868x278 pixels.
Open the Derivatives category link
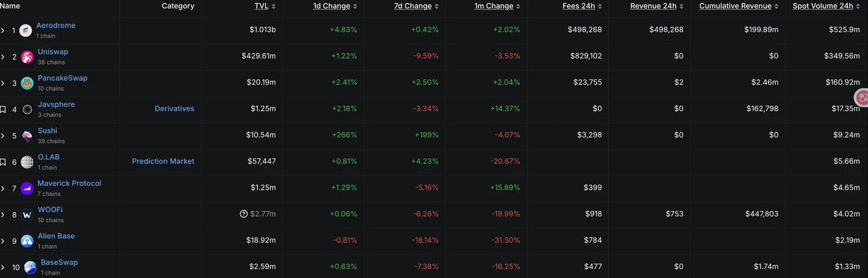174,108
